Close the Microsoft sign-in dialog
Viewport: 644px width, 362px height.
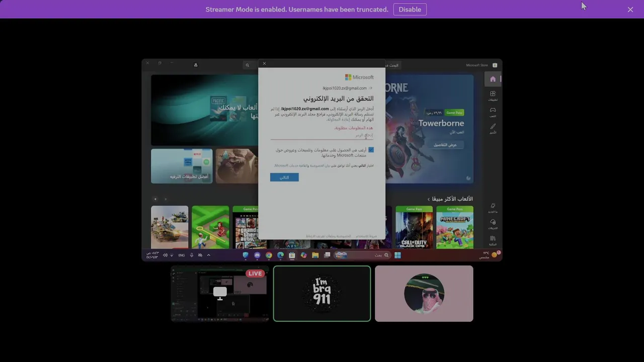[x=264, y=63]
